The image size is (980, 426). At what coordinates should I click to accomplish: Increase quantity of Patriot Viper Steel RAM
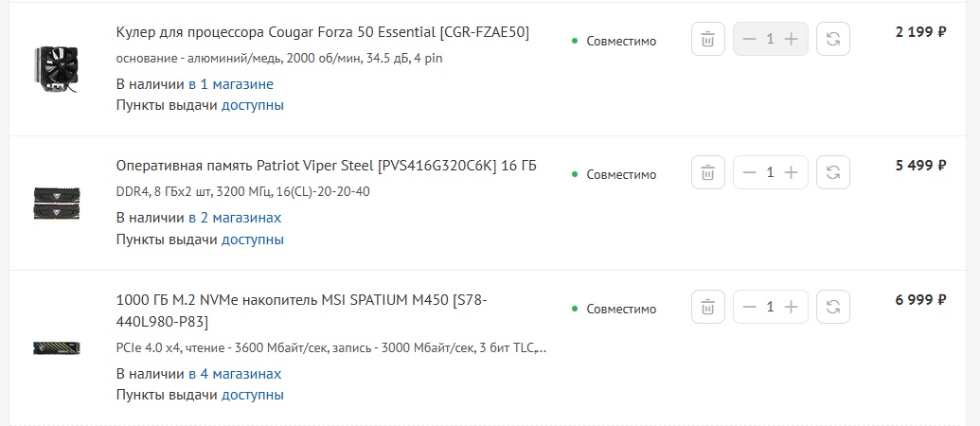point(792,172)
